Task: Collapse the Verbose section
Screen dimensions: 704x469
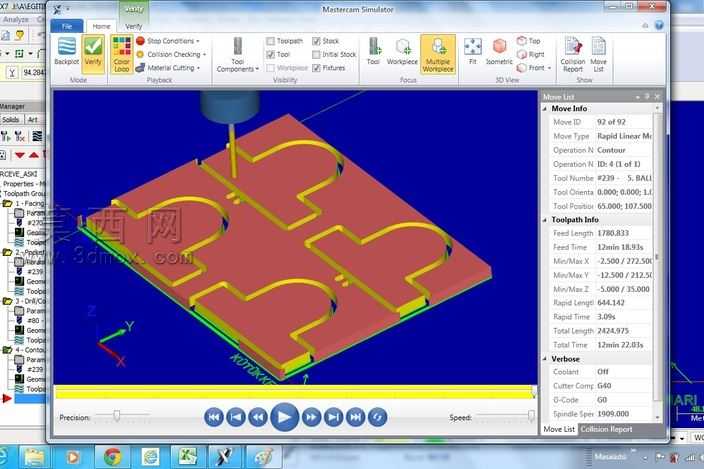Action: [545, 359]
